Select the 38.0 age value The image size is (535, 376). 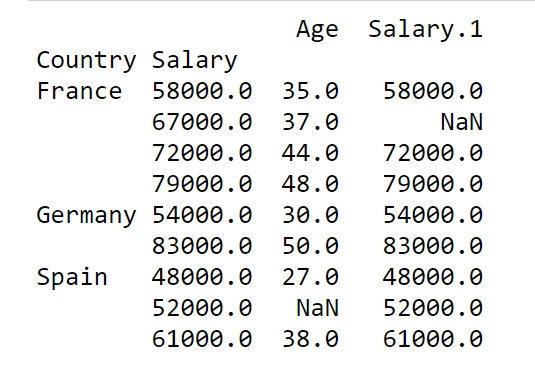(x=310, y=339)
